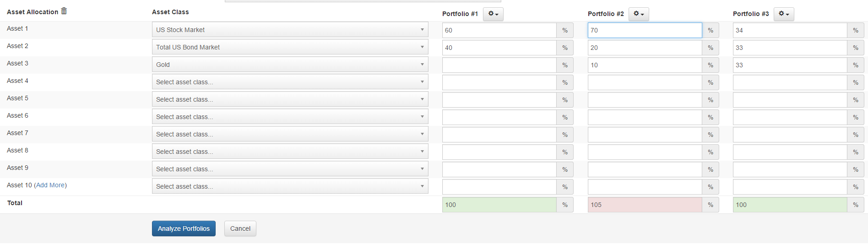Open Portfolio #3 gear settings menu

(x=784, y=14)
